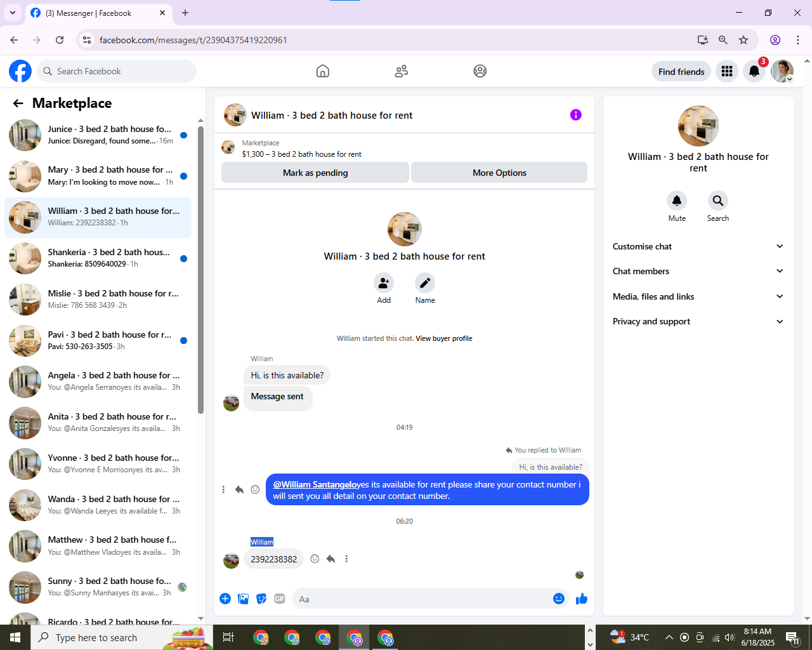Screen dimensions: 812x650
Task: Open the Facebook menu grid icon
Action: (727, 71)
